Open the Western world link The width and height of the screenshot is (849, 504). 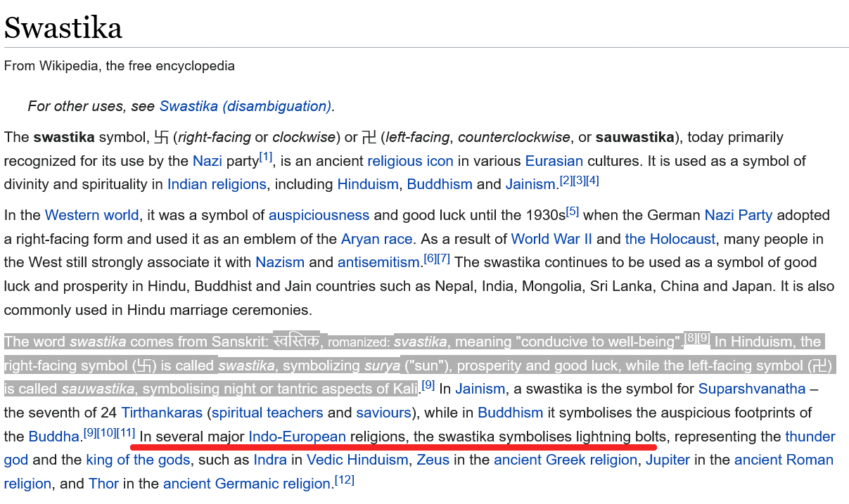(x=92, y=215)
